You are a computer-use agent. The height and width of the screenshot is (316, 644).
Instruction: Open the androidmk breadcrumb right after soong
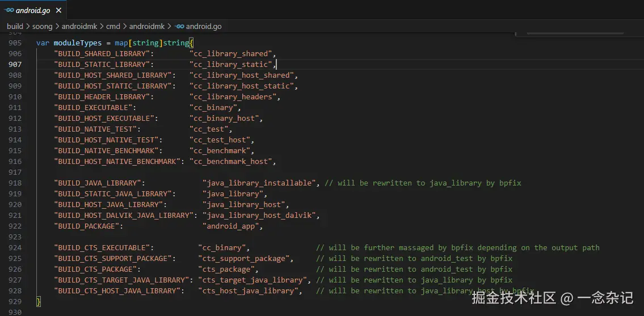click(x=79, y=26)
